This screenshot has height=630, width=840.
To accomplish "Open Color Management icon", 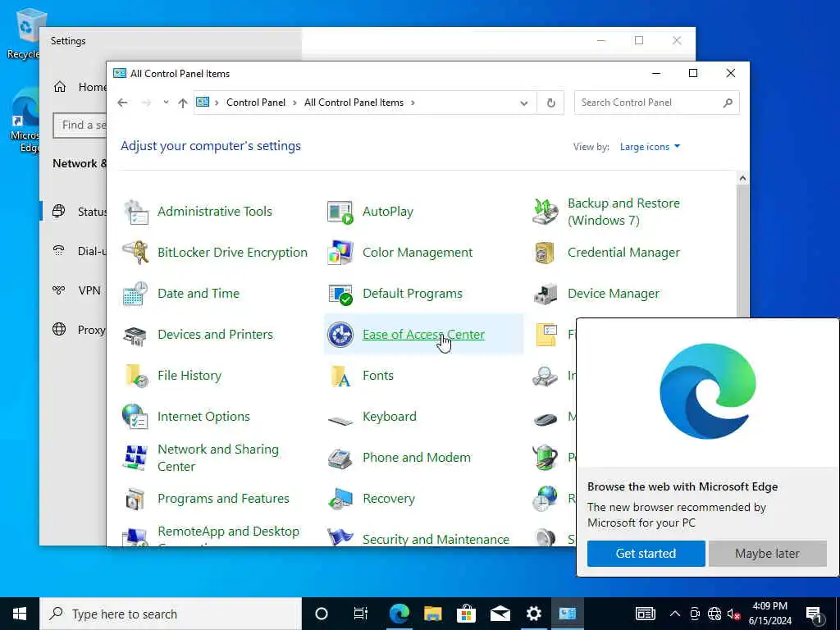I will click(x=340, y=253).
